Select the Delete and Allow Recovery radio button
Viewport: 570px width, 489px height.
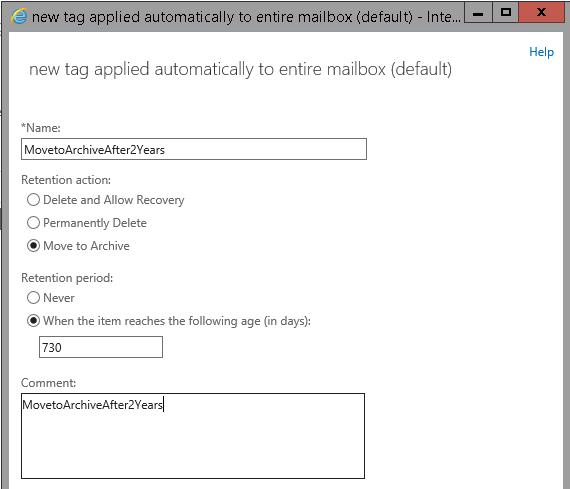pos(33,200)
